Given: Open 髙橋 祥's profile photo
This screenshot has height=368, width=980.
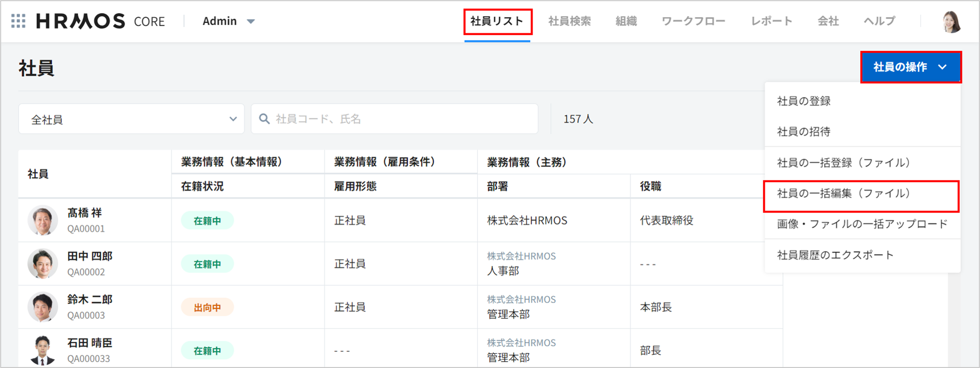Looking at the screenshot, I should click(43, 220).
